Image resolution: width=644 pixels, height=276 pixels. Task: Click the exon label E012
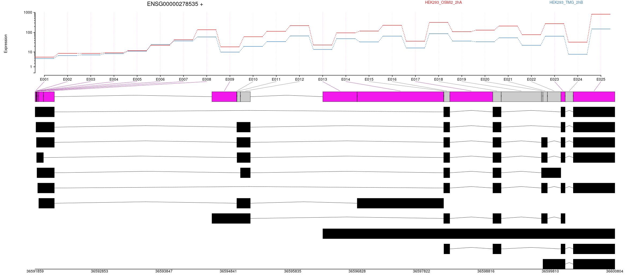pos(299,79)
